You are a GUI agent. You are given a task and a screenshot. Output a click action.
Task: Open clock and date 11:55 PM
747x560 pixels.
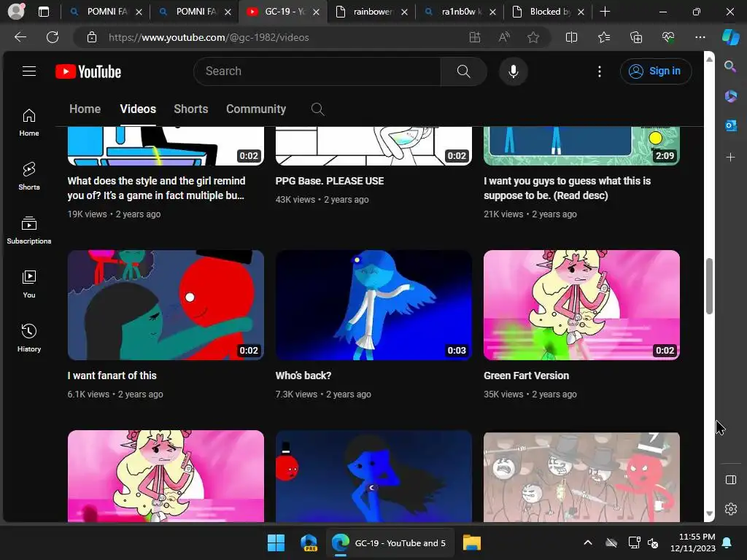(x=693, y=542)
